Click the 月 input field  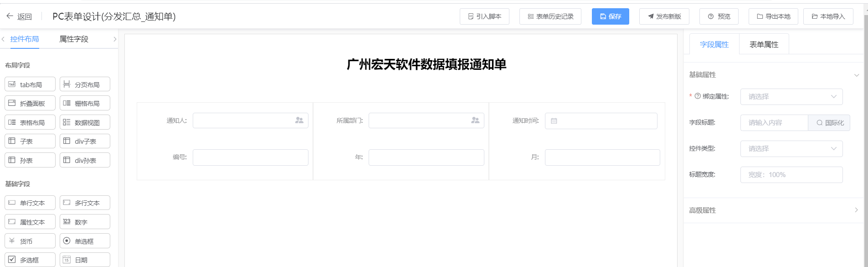602,157
